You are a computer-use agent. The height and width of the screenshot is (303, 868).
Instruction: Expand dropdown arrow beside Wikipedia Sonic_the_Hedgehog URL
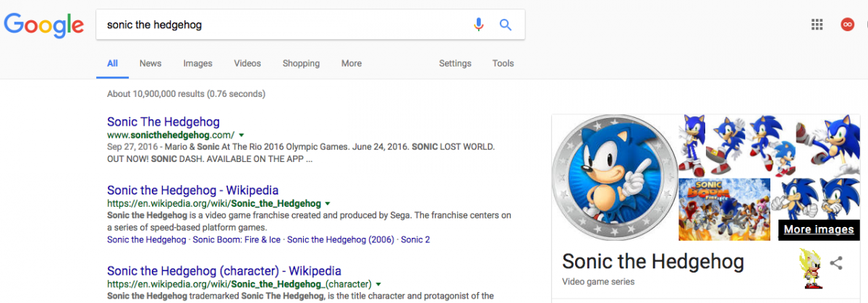click(x=328, y=204)
